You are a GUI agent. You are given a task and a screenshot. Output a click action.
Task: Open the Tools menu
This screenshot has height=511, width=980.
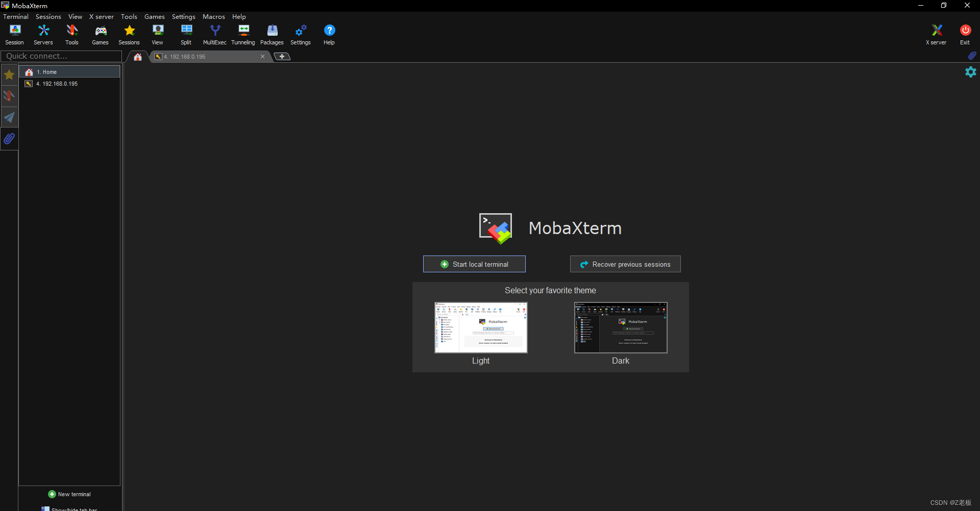pyautogui.click(x=129, y=17)
